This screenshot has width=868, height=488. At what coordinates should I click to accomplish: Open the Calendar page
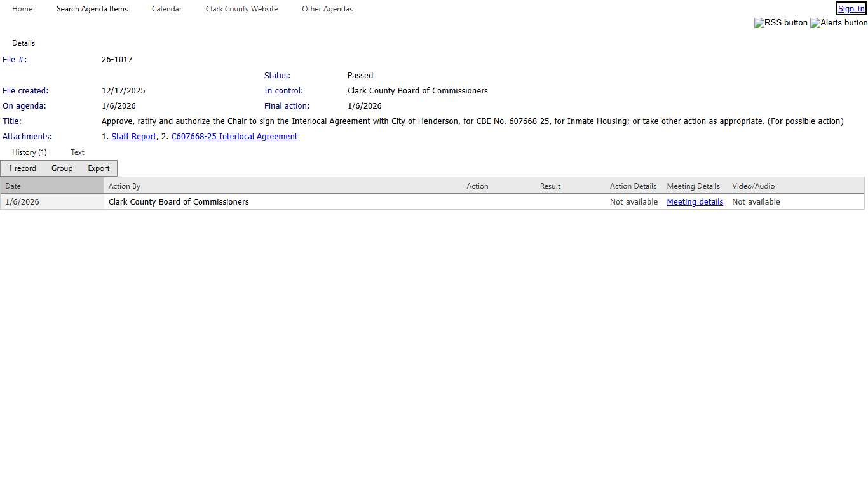pos(166,9)
